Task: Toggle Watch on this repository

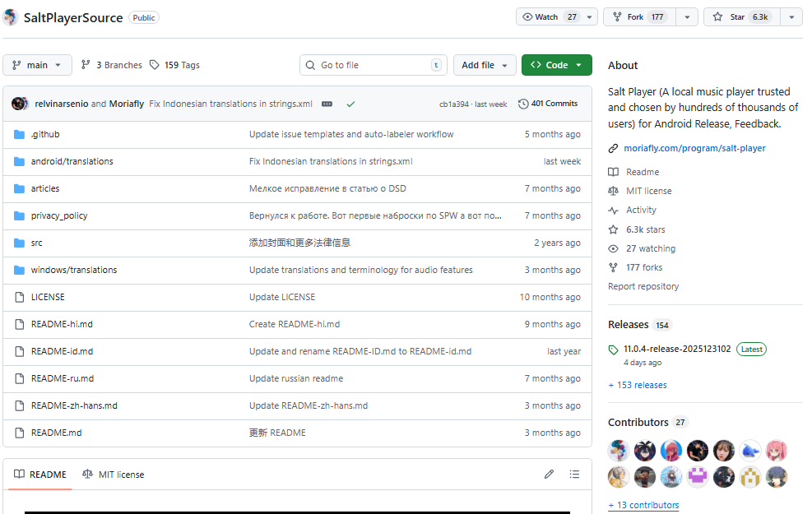Action: [550, 17]
